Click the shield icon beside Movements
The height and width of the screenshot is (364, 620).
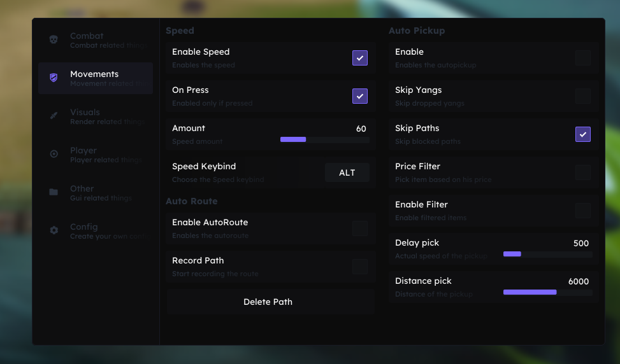(x=54, y=78)
